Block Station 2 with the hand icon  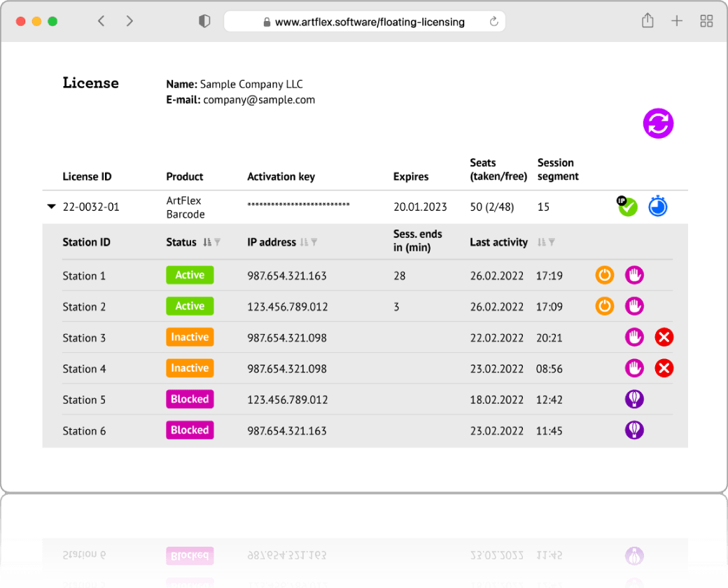(634, 306)
